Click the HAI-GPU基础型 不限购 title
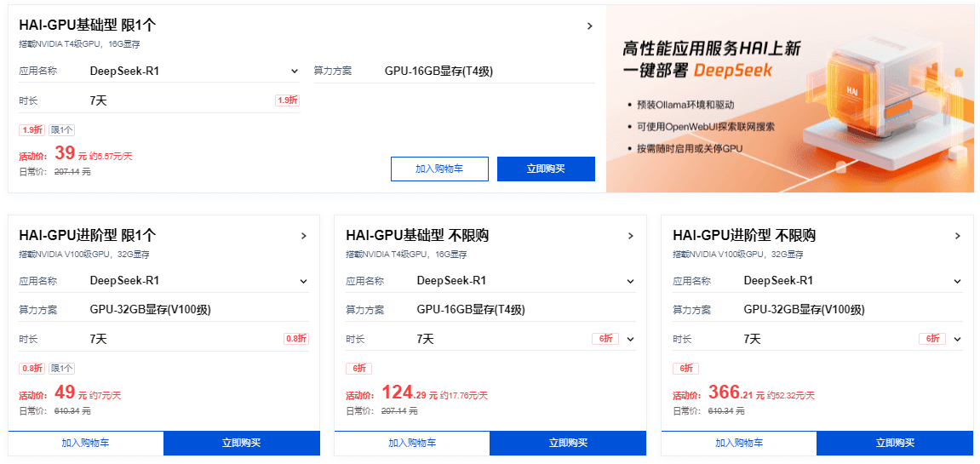Screen dimensions: 980x464 pos(417,236)
